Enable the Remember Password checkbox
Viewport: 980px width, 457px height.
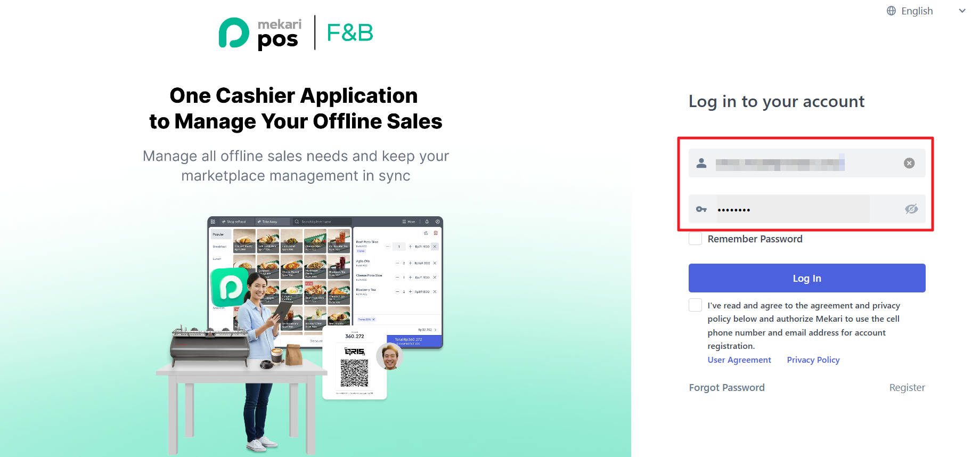point(695,239)
